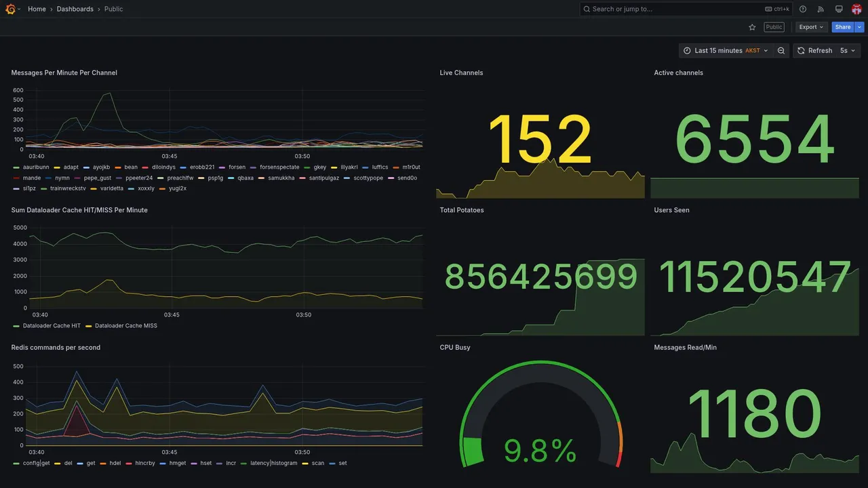Go to Home breadcrumb

(37, 9)
